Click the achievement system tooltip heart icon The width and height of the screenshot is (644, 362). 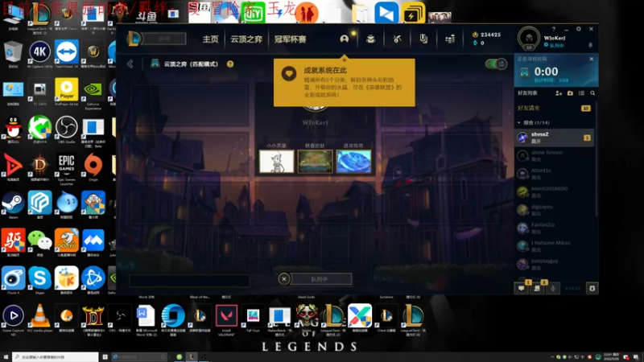tap(289, 74)
